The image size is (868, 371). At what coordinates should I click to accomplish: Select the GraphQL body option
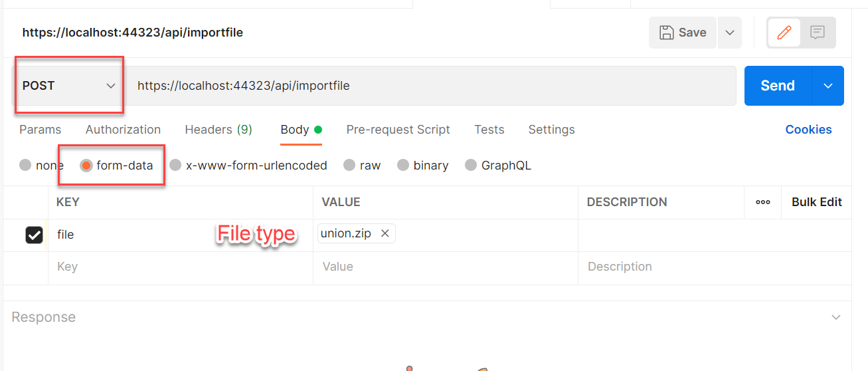pyautogui.click(x=471, y=165)
